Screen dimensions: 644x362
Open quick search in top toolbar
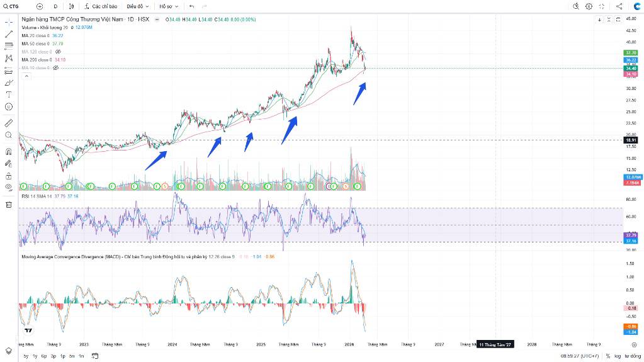[x=576, y=6]
